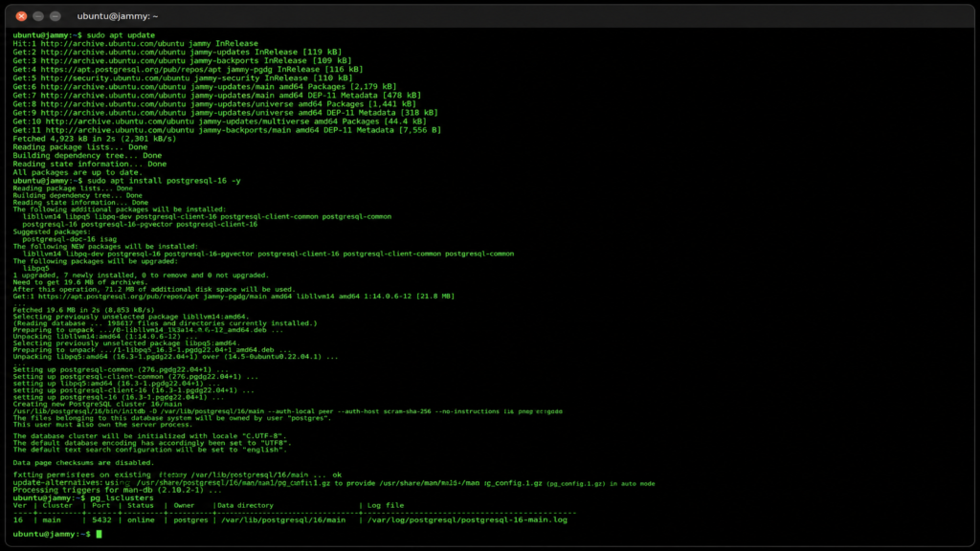Click 'Data page checksums are disabled.' line
980x551 pixels.
coord(83,463)
